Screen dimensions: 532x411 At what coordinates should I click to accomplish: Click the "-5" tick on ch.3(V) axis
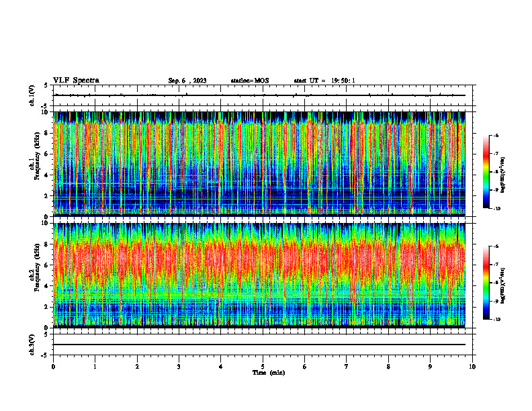[44, 355]
